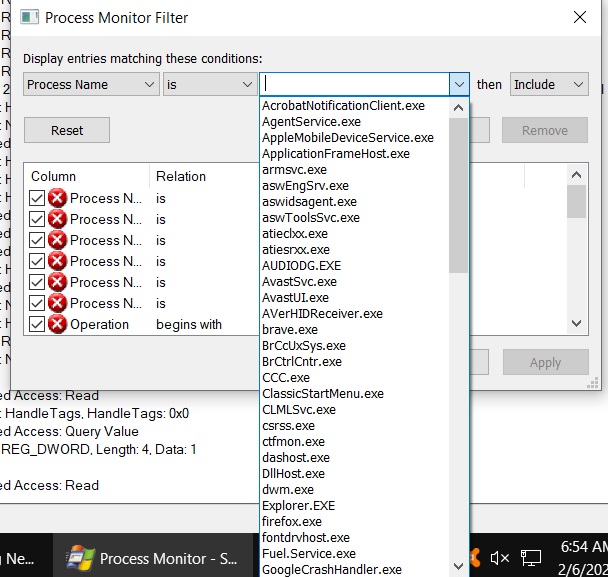Click the orange Avast tray icon
This screenshot has height=577, width=608.
point(475,558)
